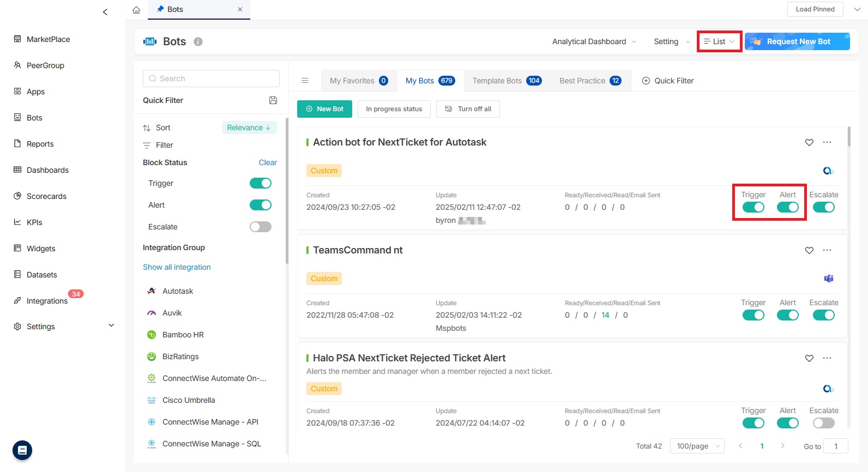Open more options for Action bot for NextTicket
The image size is (868, 472).
click(827, 142)
